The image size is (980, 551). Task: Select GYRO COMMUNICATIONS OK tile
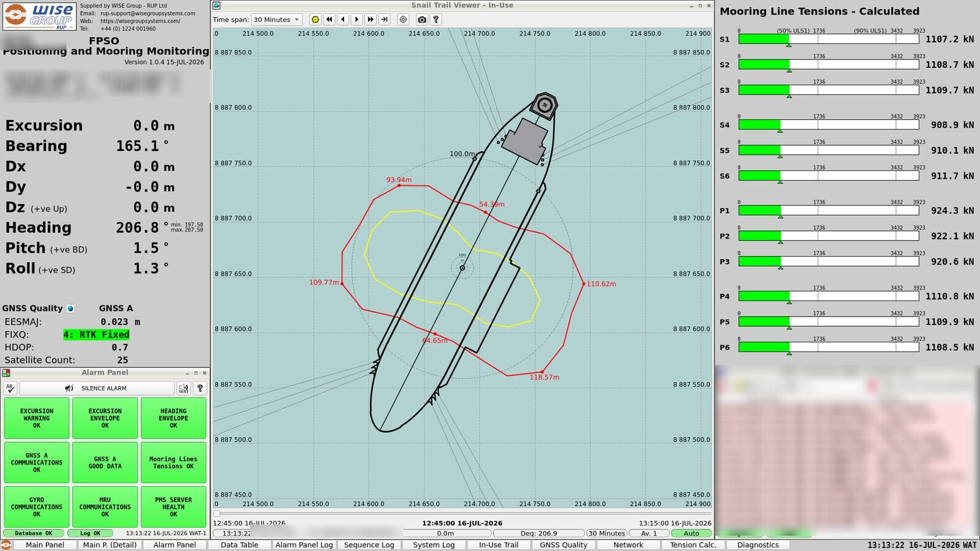[37, 507]
